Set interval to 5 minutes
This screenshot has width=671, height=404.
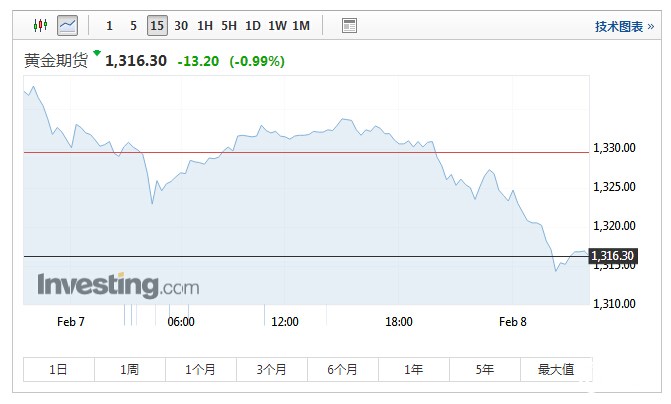[133, 25]
